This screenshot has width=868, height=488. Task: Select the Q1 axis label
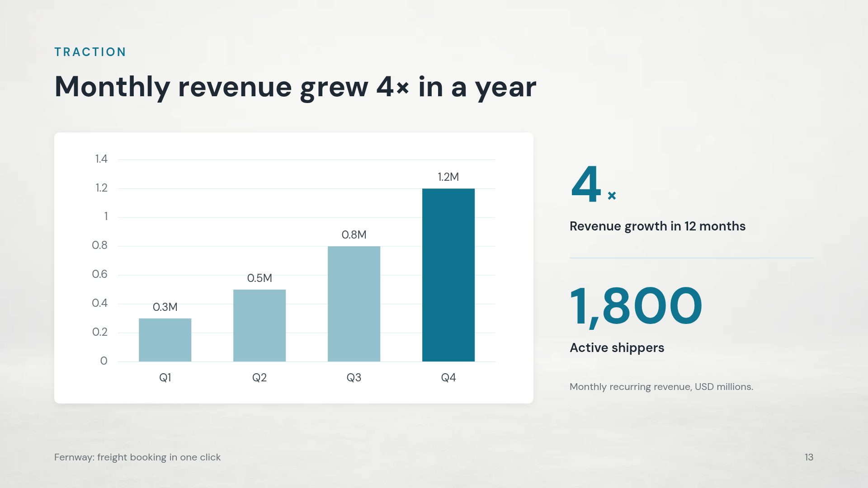pyautogui.click(x=165, y=378)
